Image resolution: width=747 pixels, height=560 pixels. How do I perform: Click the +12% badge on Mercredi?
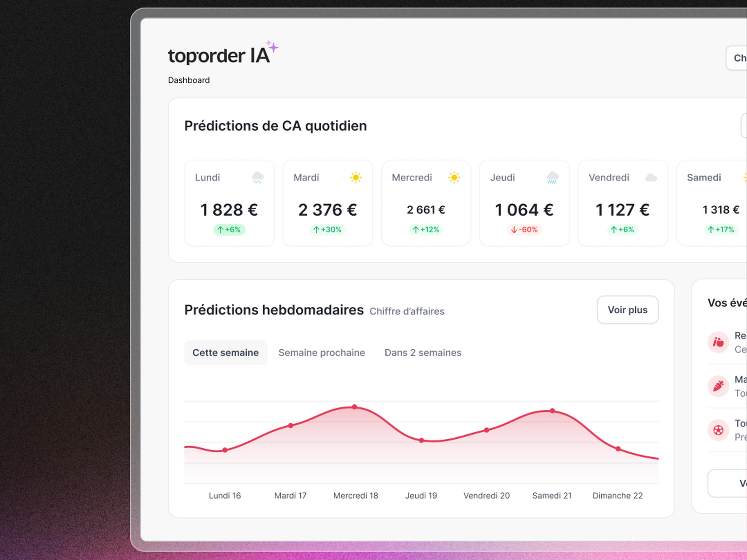(426, 230)
